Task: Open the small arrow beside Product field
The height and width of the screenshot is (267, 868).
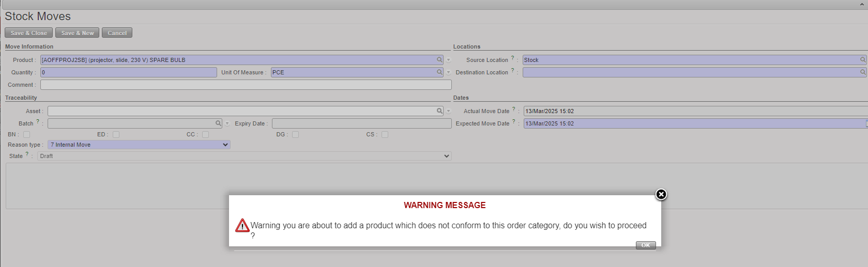Action: pos(449,60)
